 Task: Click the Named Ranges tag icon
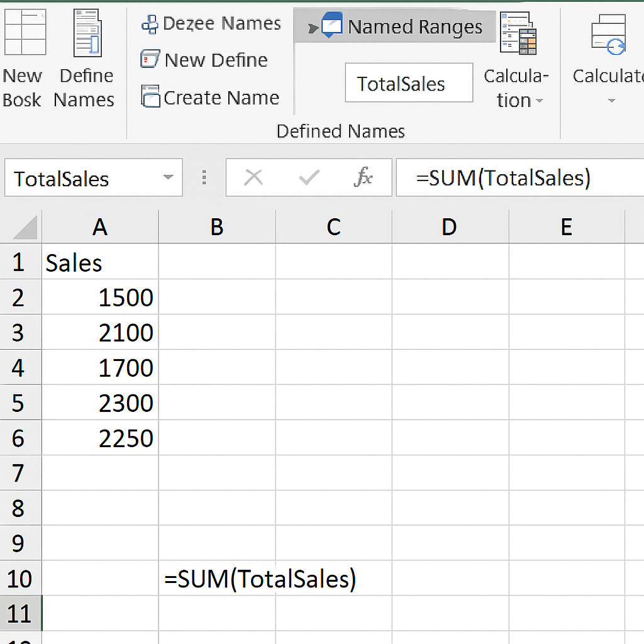coord(332,25)
